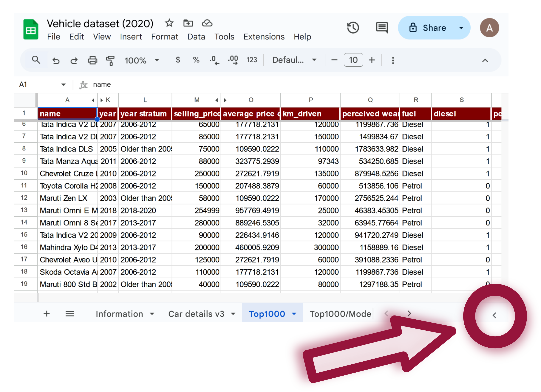This screenshot has width=541, height=392.
Task: Increase decimal places
Action: (233, 60)
